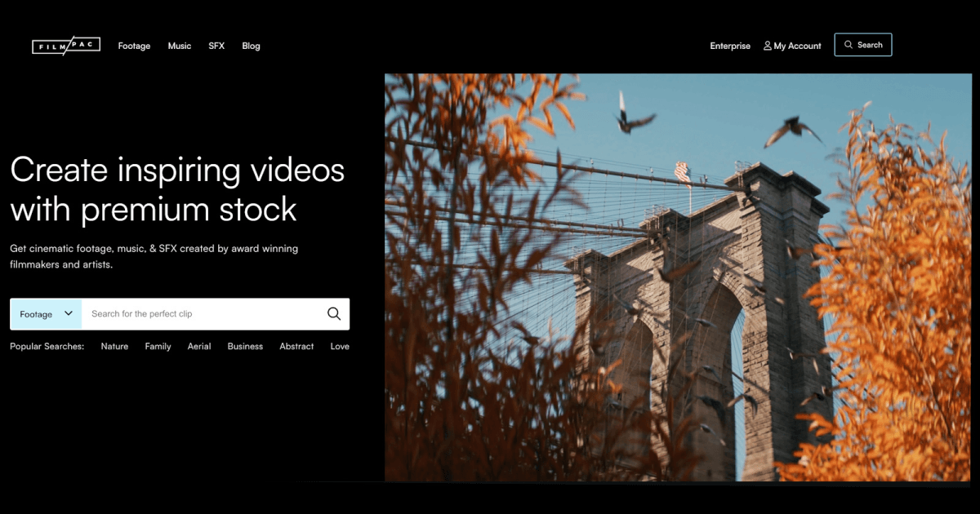Pick the Love popular search
Screen dimensions: 980x514
click(340, 347)
